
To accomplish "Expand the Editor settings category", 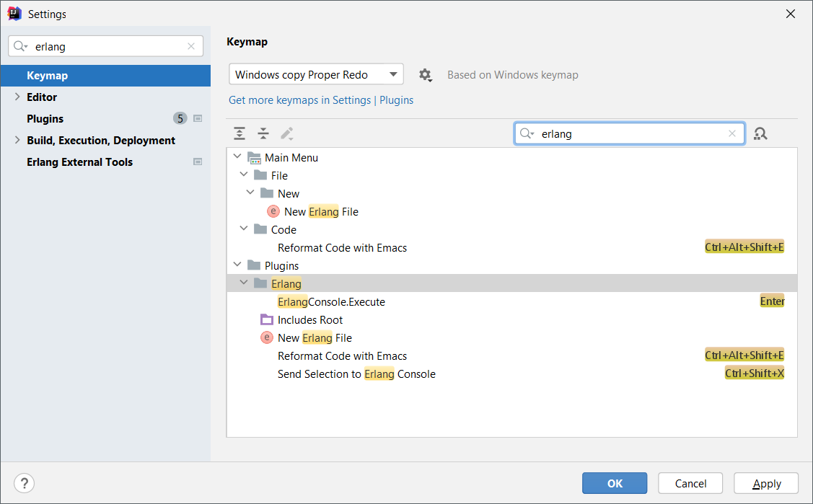I will pos(17,97).
